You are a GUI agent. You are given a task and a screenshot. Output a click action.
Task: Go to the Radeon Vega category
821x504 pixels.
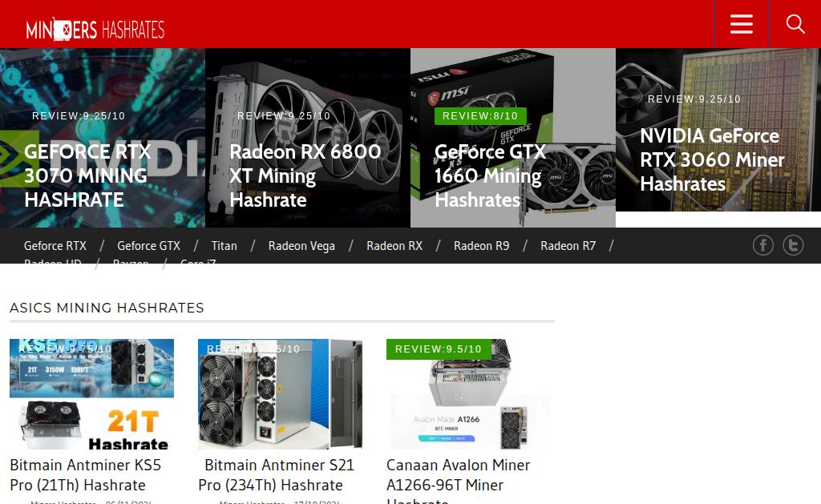click(301, 245)
